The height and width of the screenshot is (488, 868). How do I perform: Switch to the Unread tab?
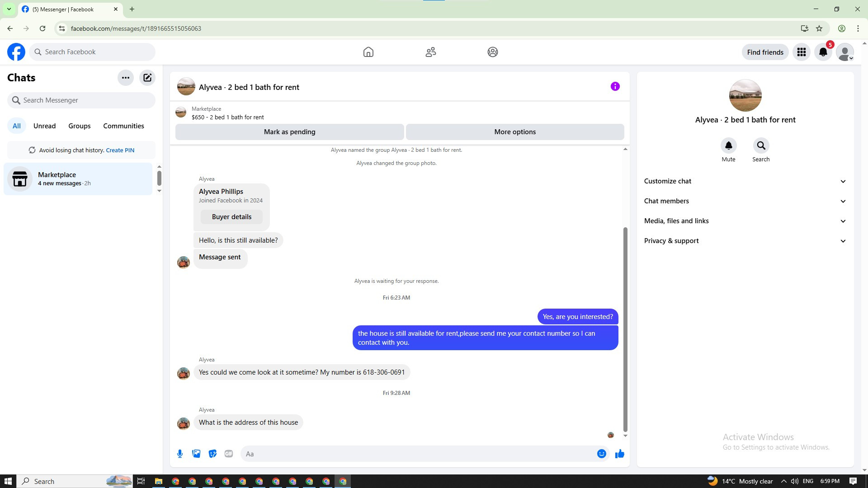(x=44, y=126)
